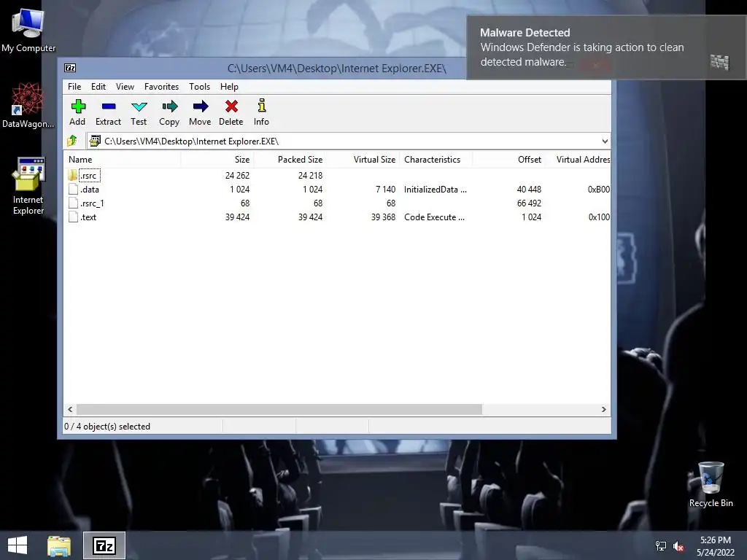Sort by Offset column header
This screenshot has width=747, height=560.
[x=508, y=160]
